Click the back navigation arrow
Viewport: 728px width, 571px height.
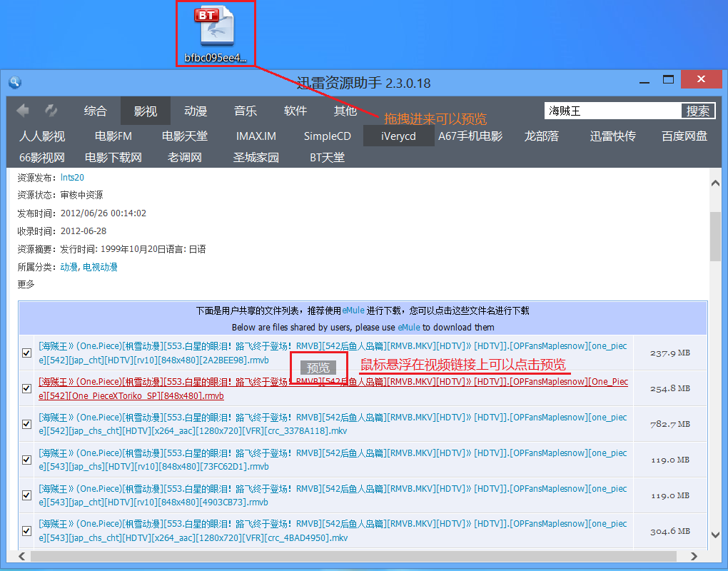point(21,110)
